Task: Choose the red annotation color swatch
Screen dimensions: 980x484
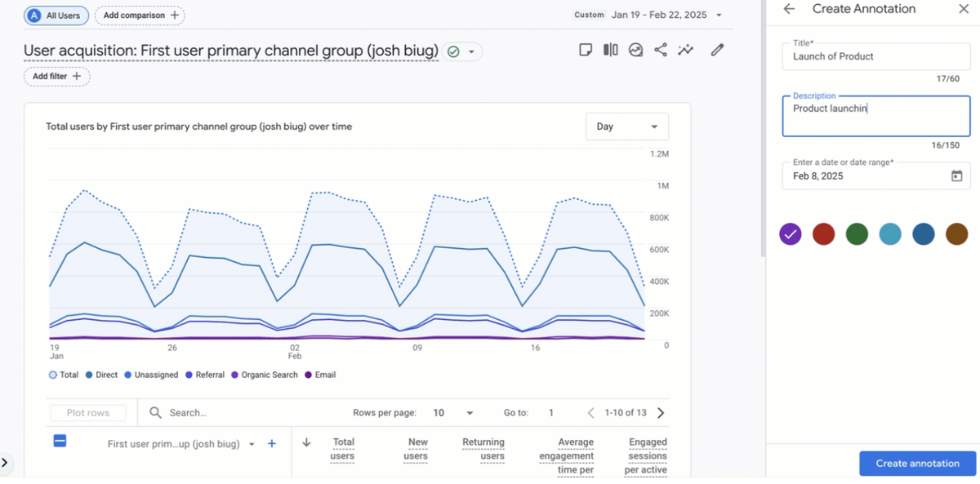Action: [823, 234]
